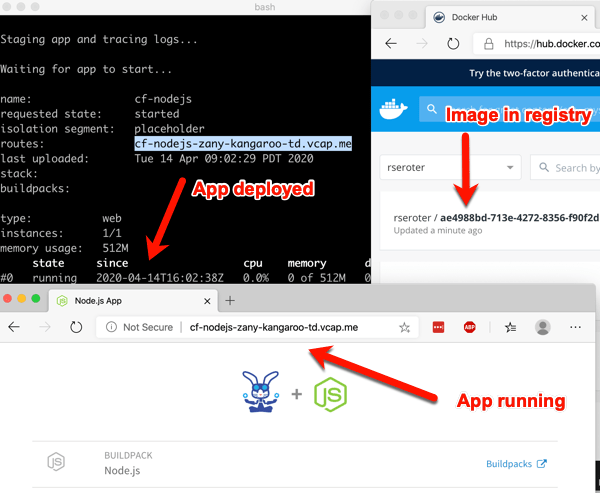Click bookmark star in Node.js address bar
Image resolution: width=600 pixels, height=493 pixels.
(x=405, y=327)
